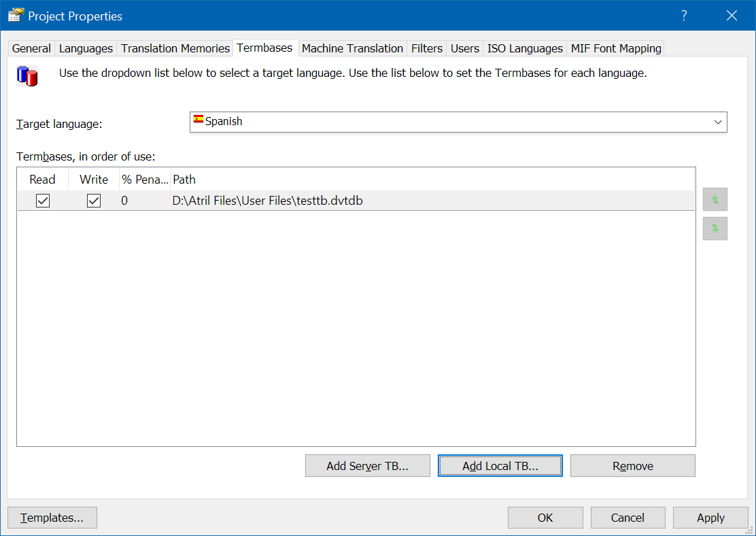
Task: Click Apply to save changes
Action: click(710, 518)
